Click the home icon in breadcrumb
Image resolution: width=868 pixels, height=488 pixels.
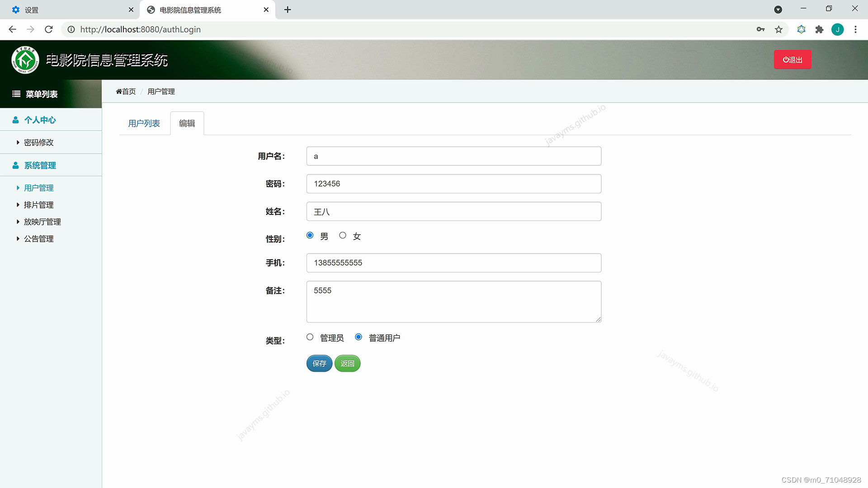(119, 91)
